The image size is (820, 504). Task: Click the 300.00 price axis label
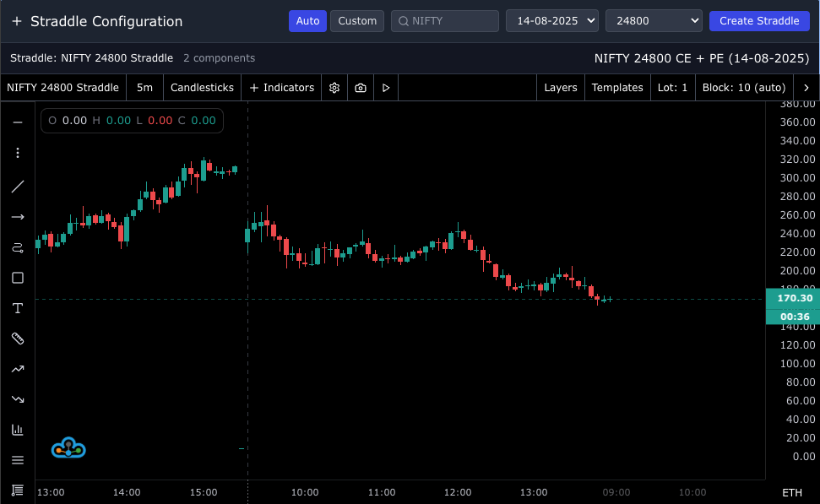point(797,178)
